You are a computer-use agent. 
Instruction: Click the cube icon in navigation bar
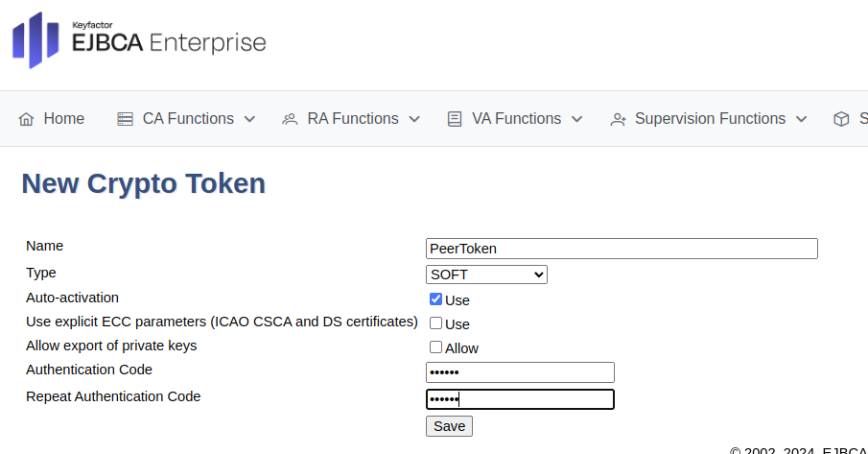[x=841, y=119]
